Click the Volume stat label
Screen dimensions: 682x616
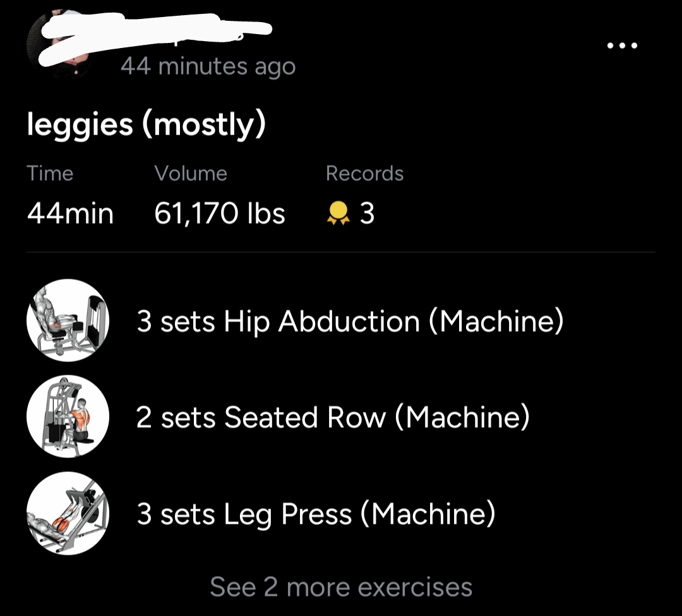[191, 173]
